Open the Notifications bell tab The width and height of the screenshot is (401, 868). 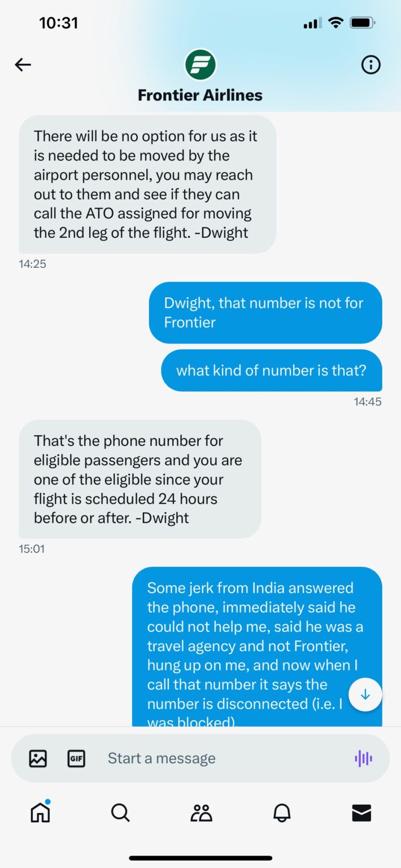(282, 813)
